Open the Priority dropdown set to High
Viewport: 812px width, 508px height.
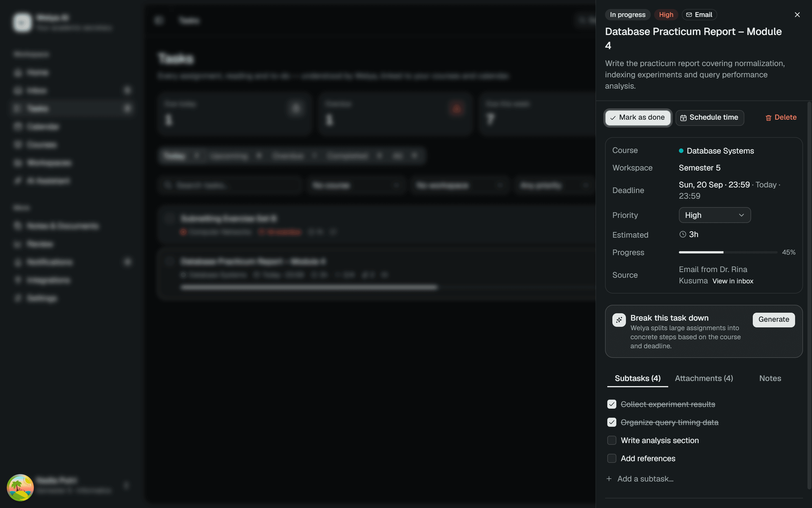[x=715, y=215]
